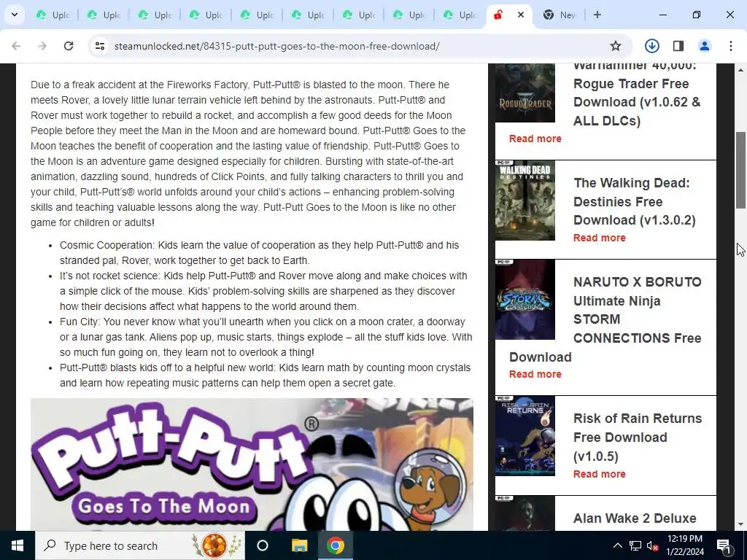Viewport: 747px width, 560px height.
Task: Click the "Cosmic Cooperation" bullet text
Action: pyautogui.click(x=259, y=253)
